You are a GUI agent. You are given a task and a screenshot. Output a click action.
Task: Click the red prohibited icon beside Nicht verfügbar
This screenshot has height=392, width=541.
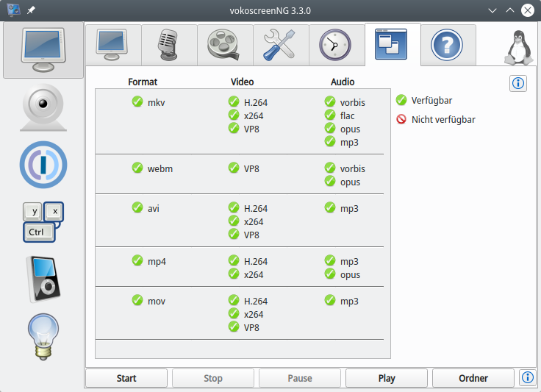(401, 119)
